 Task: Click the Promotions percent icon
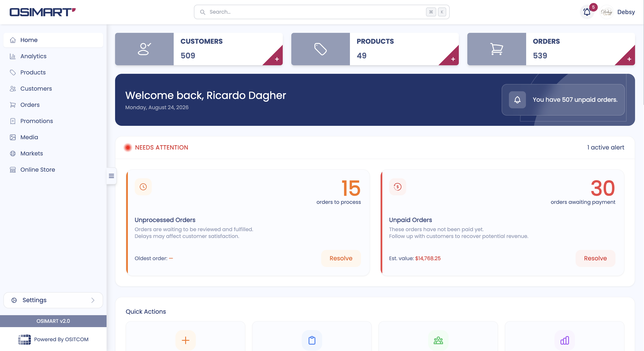pos(13,121)
